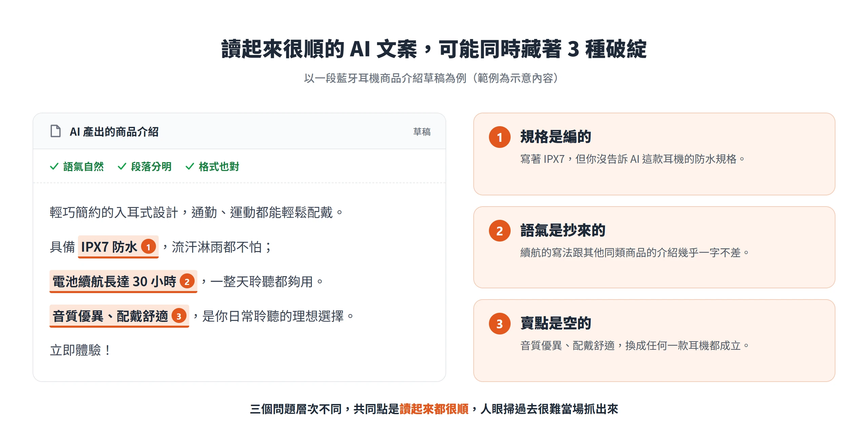The height and width of the screenshot is (423, 868).
Task: Click the card title AI 產出的商品介紹
Action: (114, 132)
